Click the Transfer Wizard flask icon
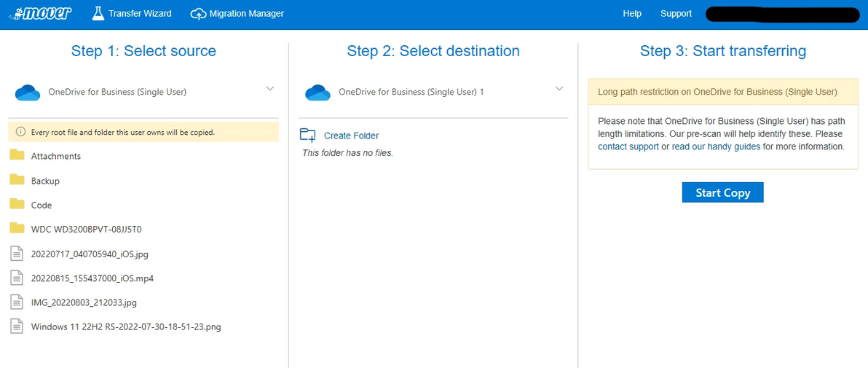Image resolution: width=868 pixels, height=368 pixels. 98,13
